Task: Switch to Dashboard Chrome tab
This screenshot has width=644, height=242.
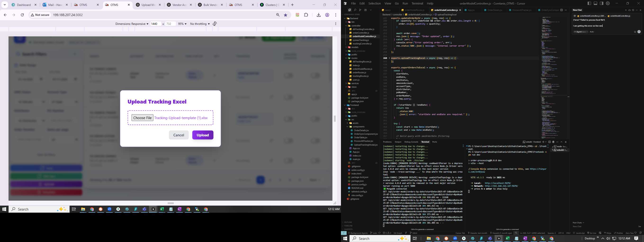Action: (24, 5)
